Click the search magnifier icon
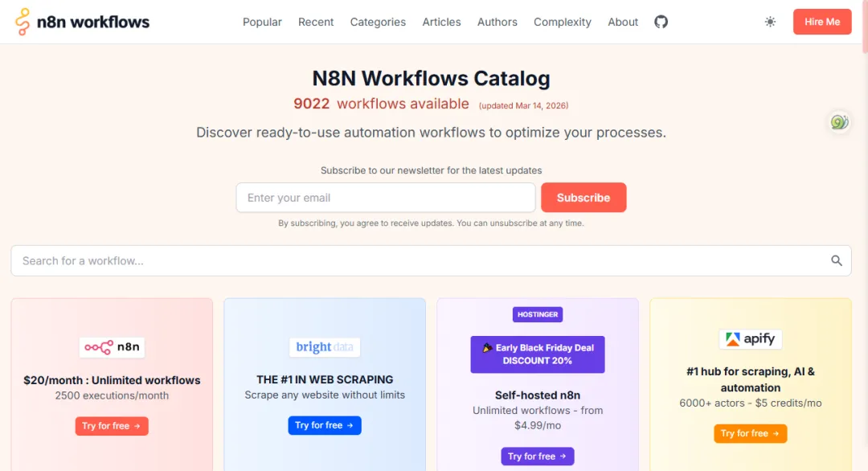The image size is (868, 471). 837,260
